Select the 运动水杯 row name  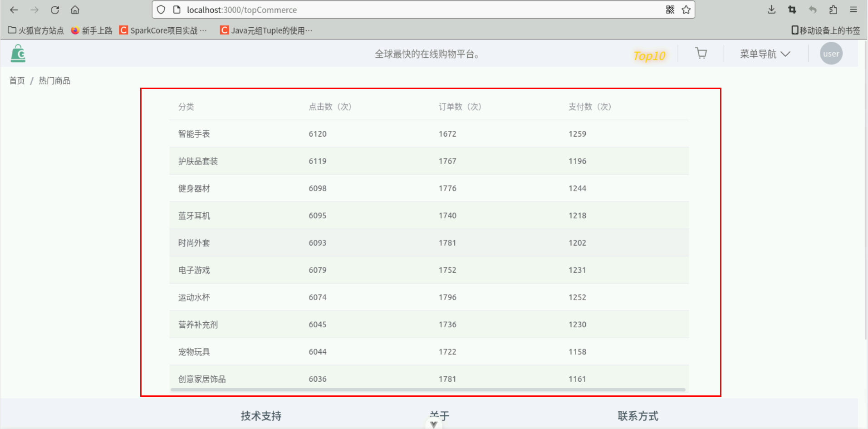[x=194, y=297]
